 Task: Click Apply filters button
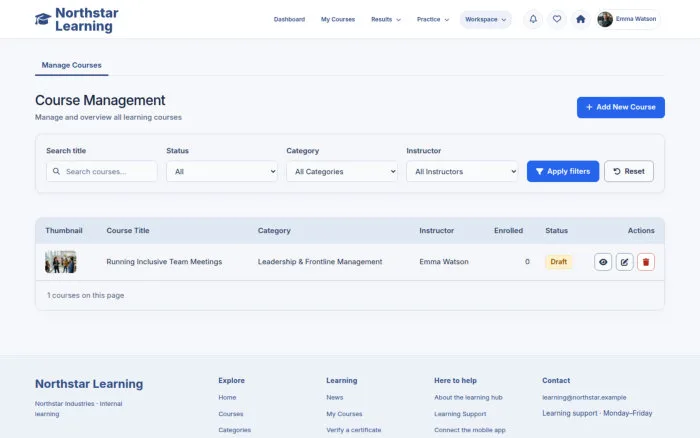[563, 171]
